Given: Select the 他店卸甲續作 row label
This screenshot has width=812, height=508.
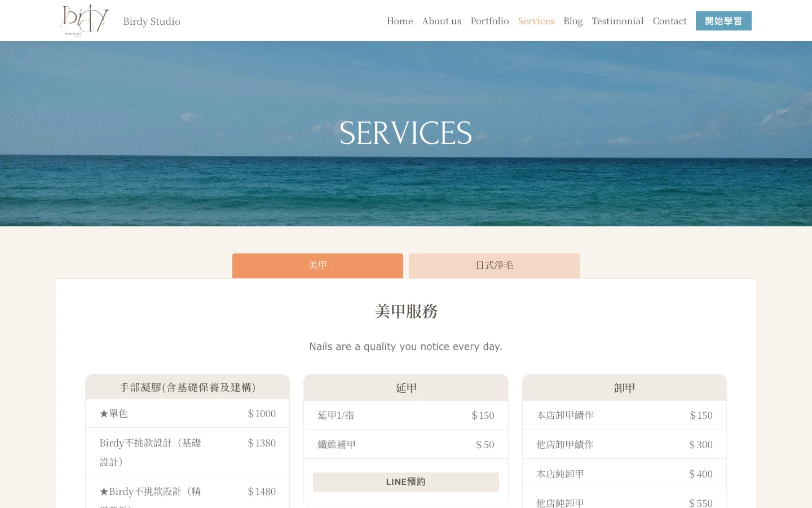Looking at the screenshot, I should click(565, 445).
